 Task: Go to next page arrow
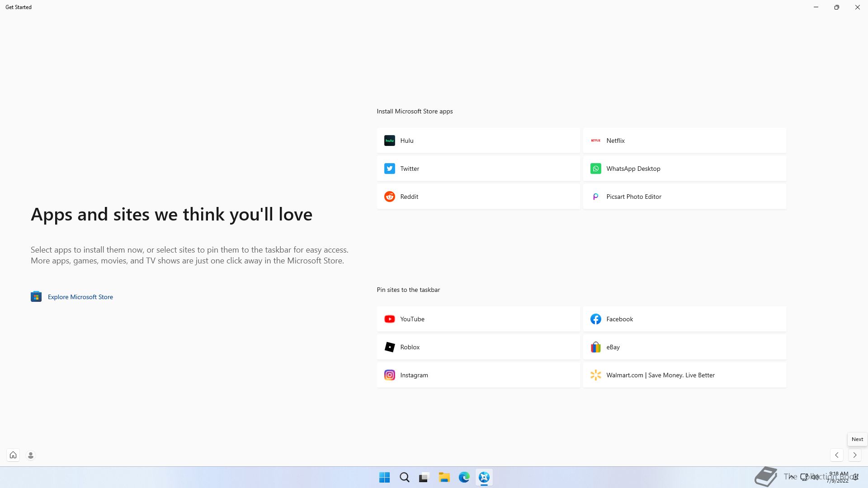(854, 455)
